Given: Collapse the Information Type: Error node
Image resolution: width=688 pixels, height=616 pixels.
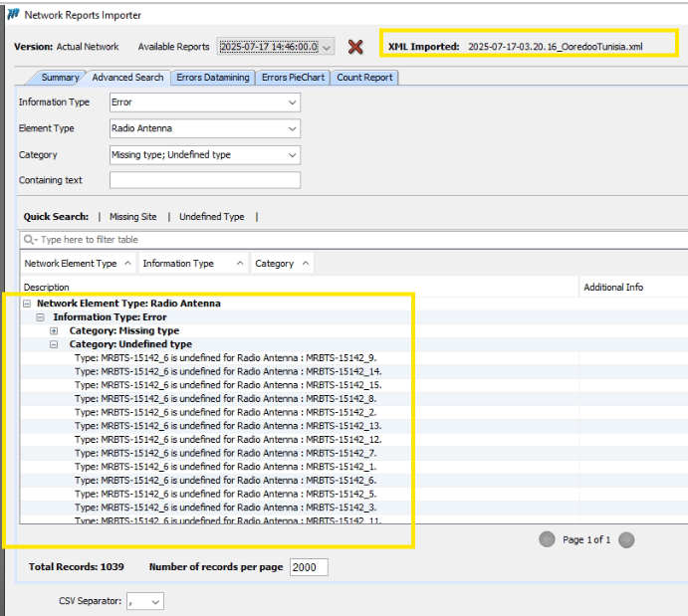Looking at the screenshot, I should tap(41, 317).
